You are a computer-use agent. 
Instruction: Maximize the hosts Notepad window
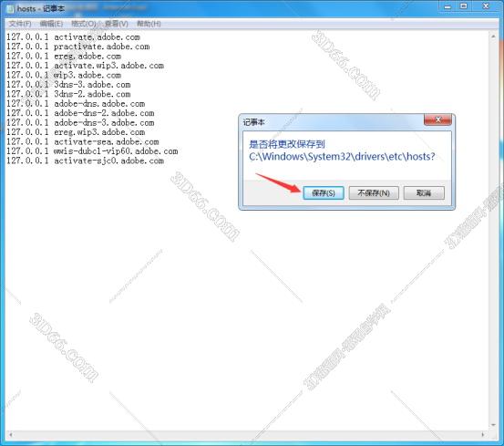click(464, 6)
